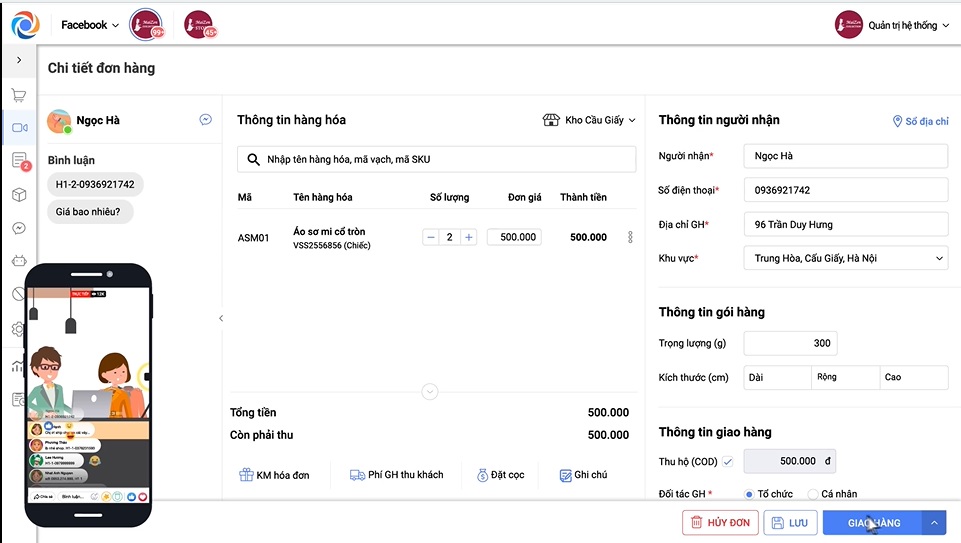Select the second page avatar with 45+ badge
This screenshot has height=543, width=961.
coord(200,25)
